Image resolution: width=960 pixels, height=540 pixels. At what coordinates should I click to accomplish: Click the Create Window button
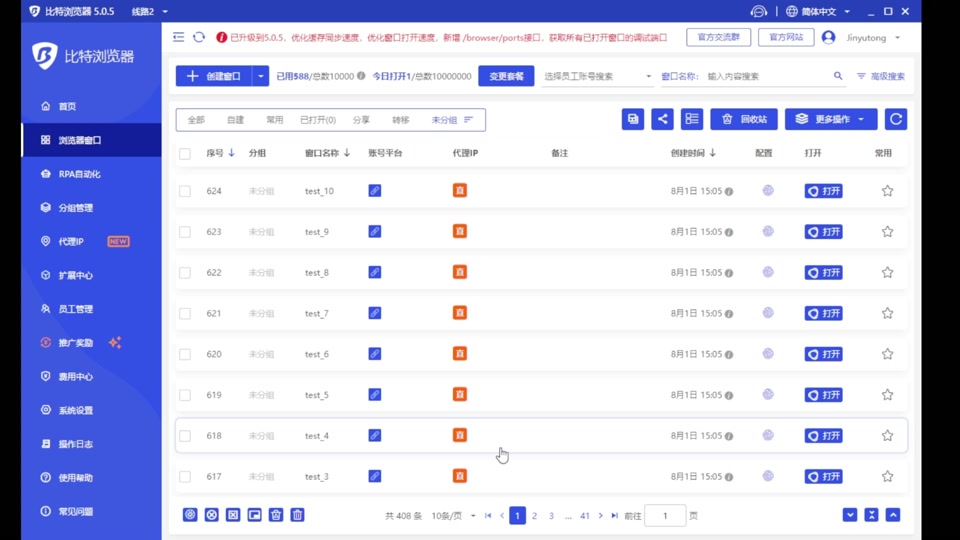214,76
